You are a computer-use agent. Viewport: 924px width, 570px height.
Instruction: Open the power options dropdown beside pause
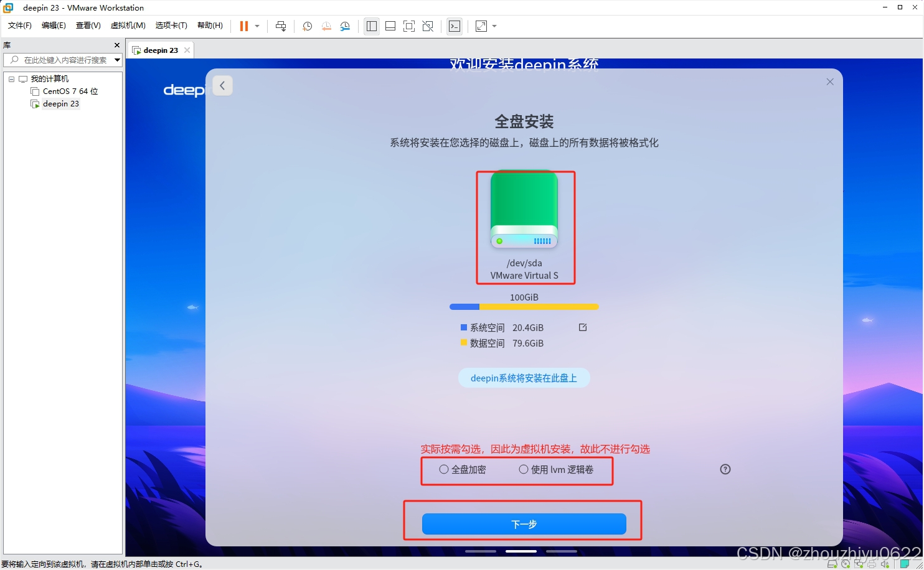coord(257,26)
